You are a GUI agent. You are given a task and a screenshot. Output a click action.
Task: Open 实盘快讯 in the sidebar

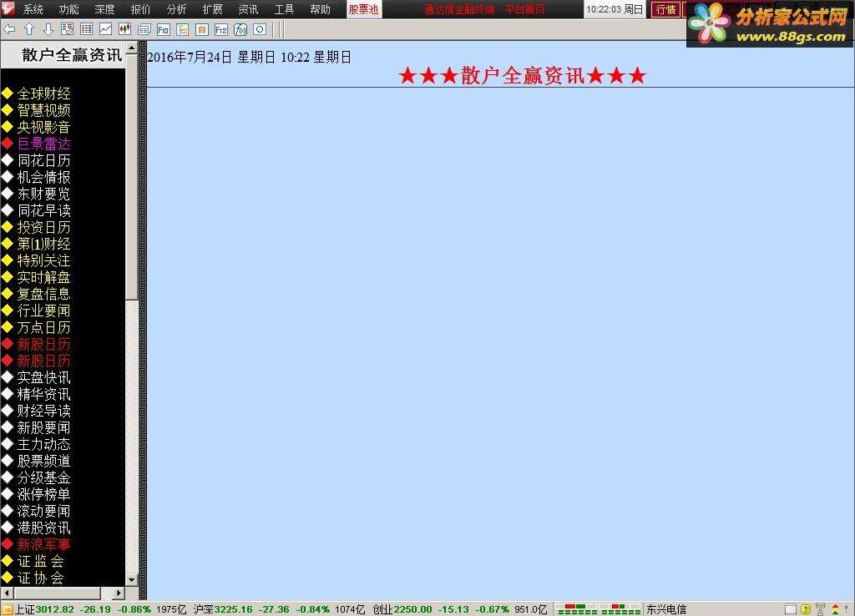pyautogui.click(x=43, y=378)
